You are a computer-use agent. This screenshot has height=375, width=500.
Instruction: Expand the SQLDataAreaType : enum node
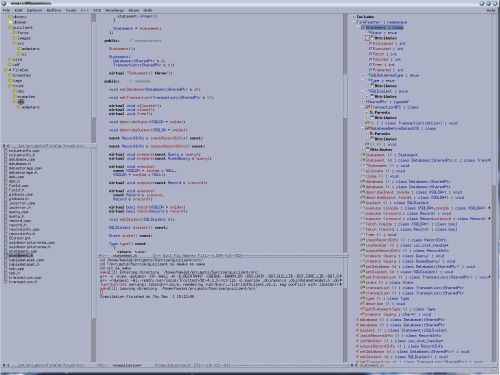tap(363, 75)
